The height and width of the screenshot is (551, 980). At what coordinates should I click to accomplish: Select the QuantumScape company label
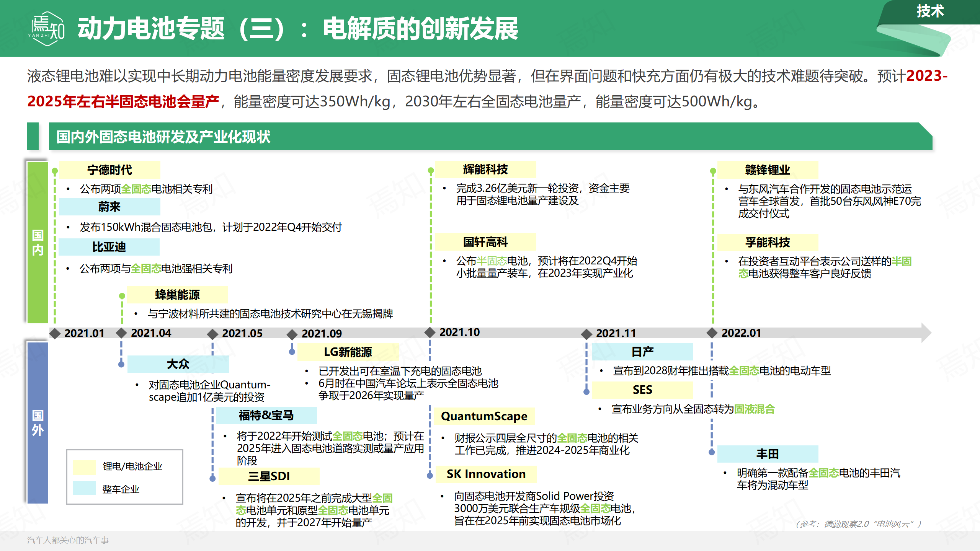point(484,416)
